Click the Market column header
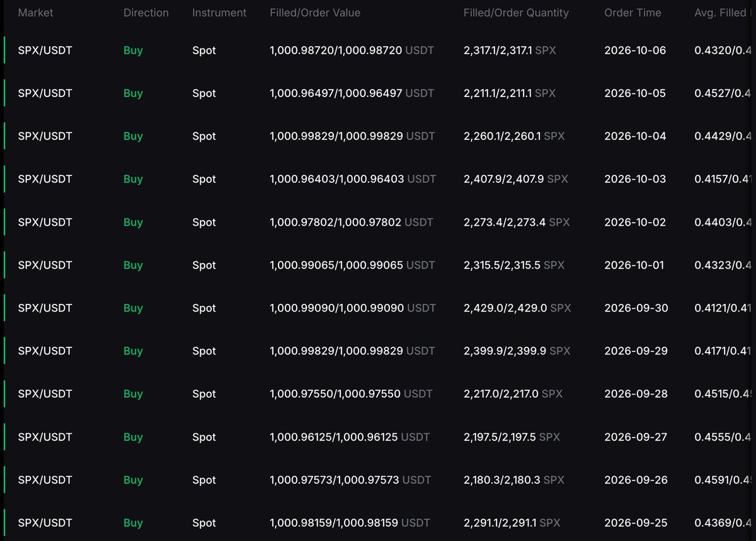This screenshot has width=756, height=541. (35, 13)
